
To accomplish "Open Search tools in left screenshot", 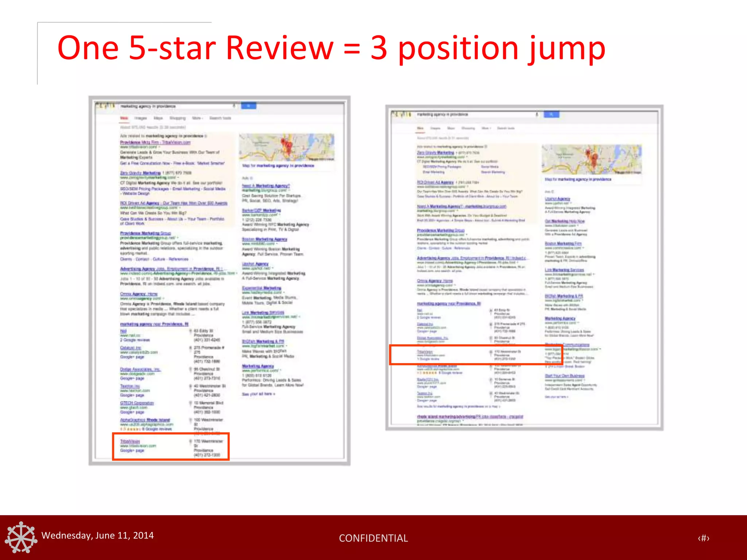I will click(x=220, y=118).
